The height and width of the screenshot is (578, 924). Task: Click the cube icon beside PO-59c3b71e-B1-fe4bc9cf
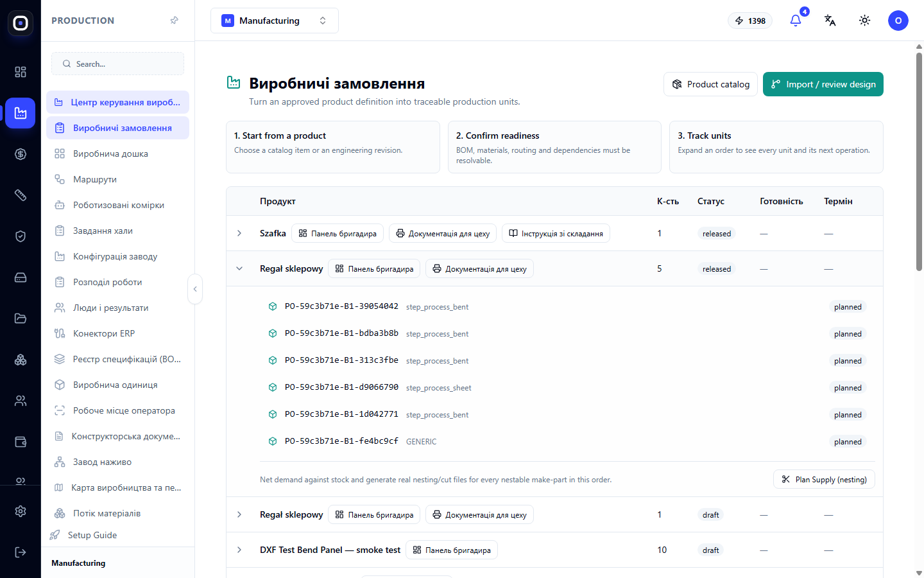tap(273, 442)
